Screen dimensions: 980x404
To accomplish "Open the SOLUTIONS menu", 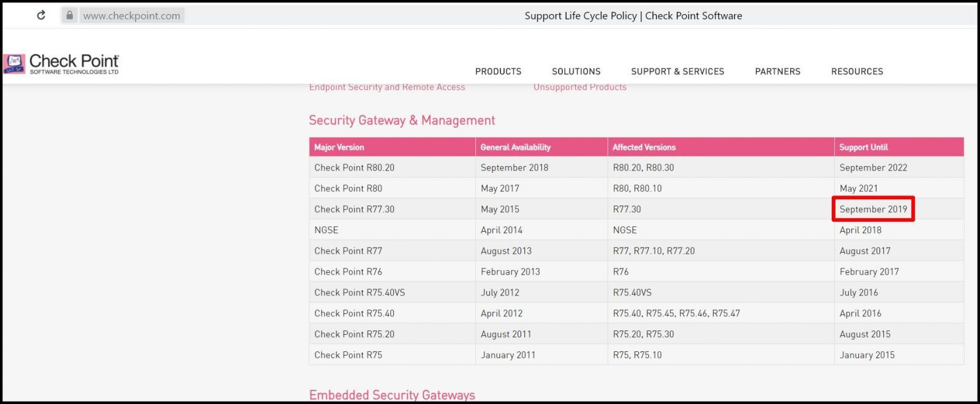I will (x=576, y=71).
